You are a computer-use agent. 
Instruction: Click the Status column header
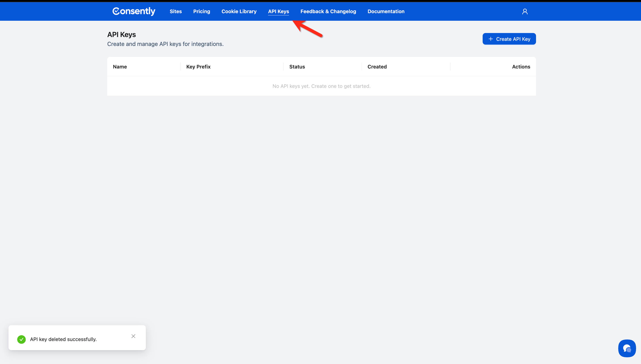297,67
